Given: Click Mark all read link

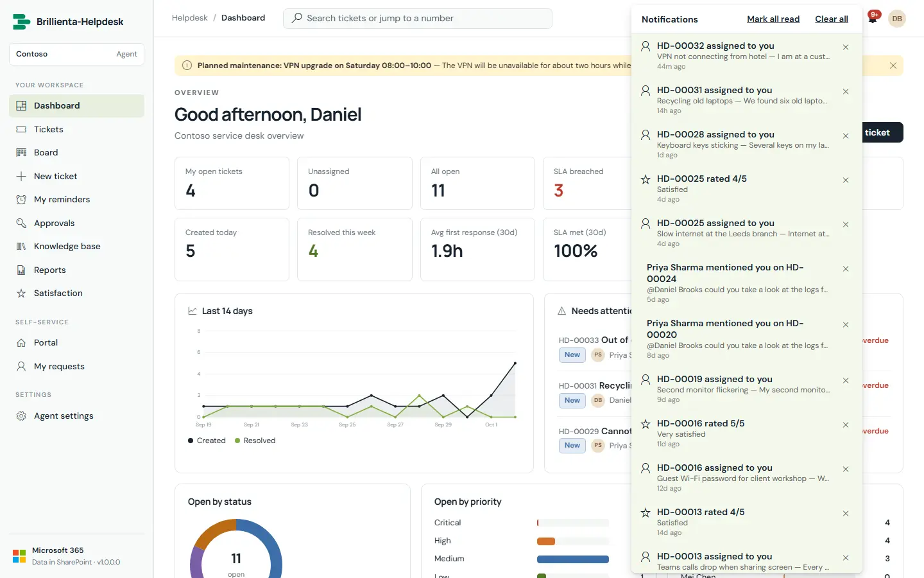Looking at the screenshot, I should 773,19.
